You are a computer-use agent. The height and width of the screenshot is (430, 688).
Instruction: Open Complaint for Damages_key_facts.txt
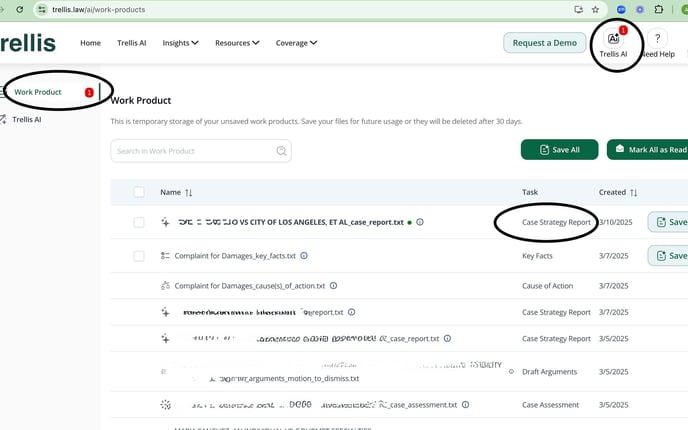click(235, 256)
